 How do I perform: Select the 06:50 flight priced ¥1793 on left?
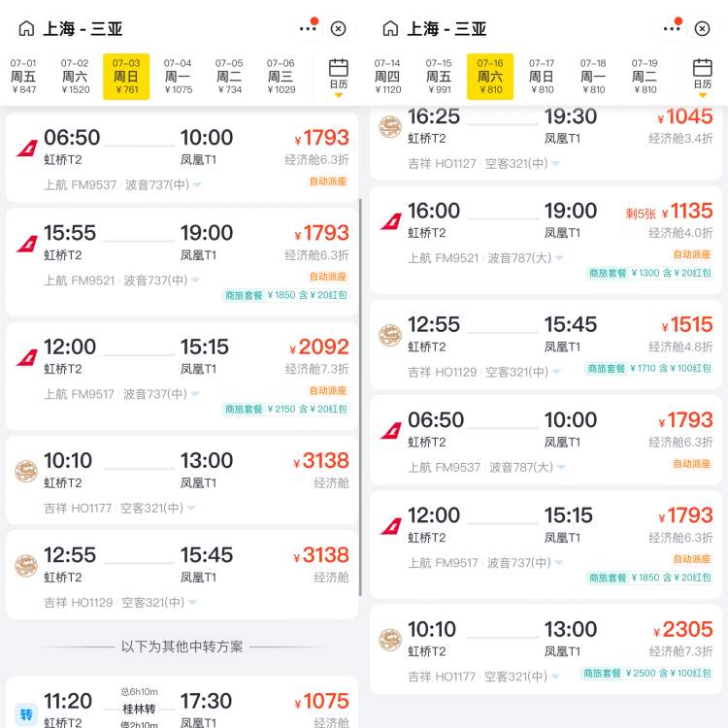182,158
